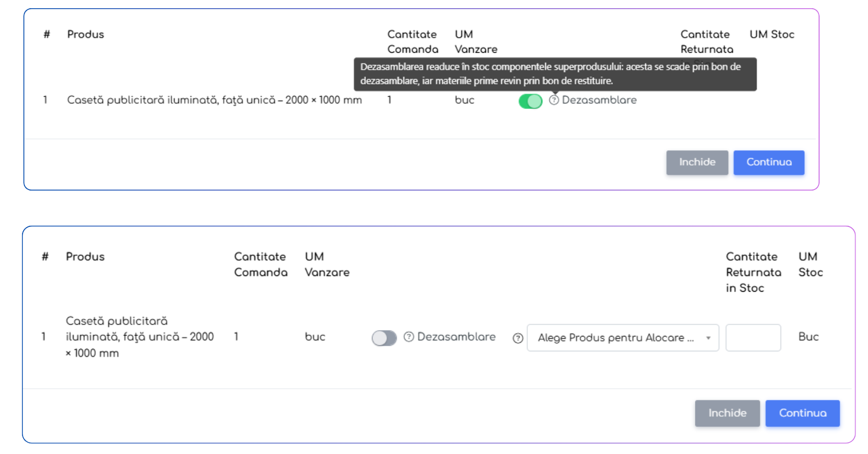Click product name Casetă publicitară in upper panel
This screenshot has height=454, width=868.
pos(214,100)
